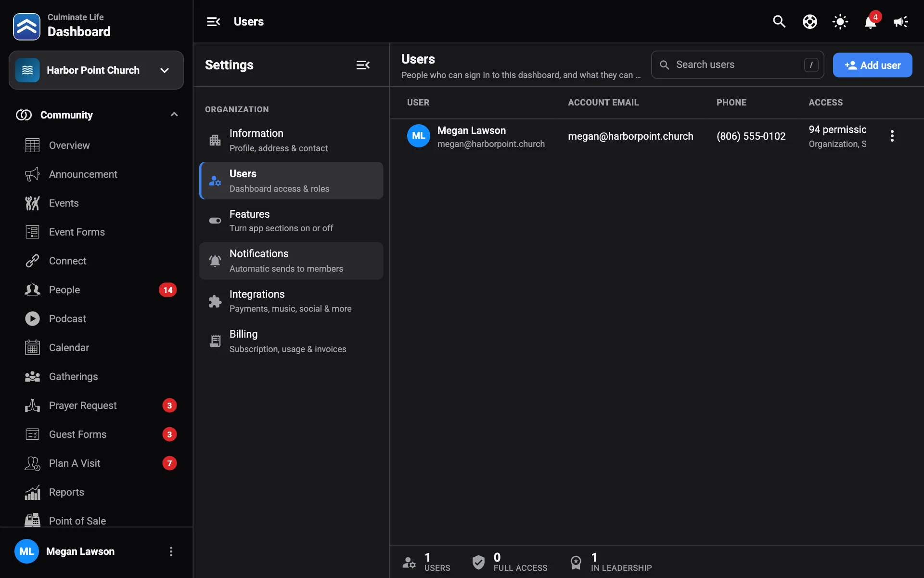Image resolution: width=924 pixels, height=578 pixels.
Task: Click megan@harborpoint.church email cell
Action: tap(630, 136)
